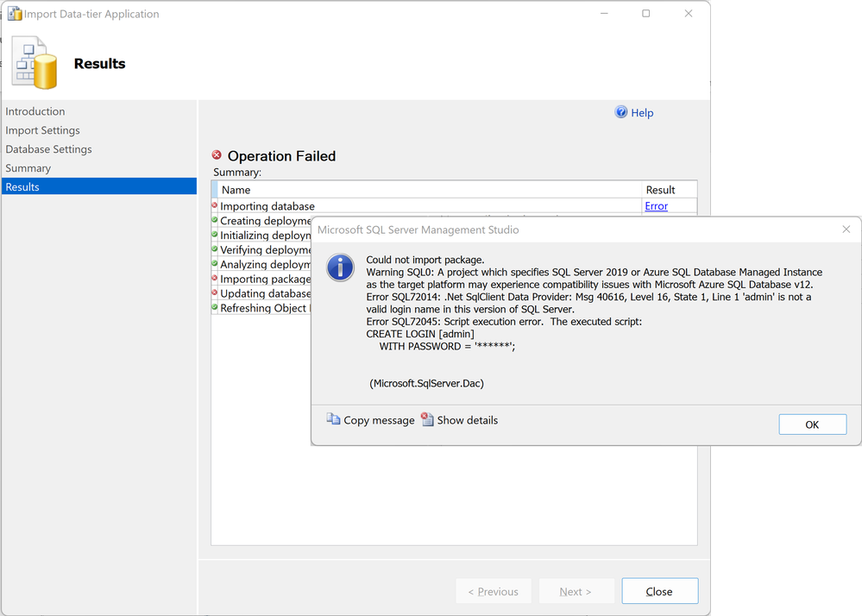Click success icon beside Verifying deployment
This screenshot has height=616, width=862.
[x=215, y=249]
